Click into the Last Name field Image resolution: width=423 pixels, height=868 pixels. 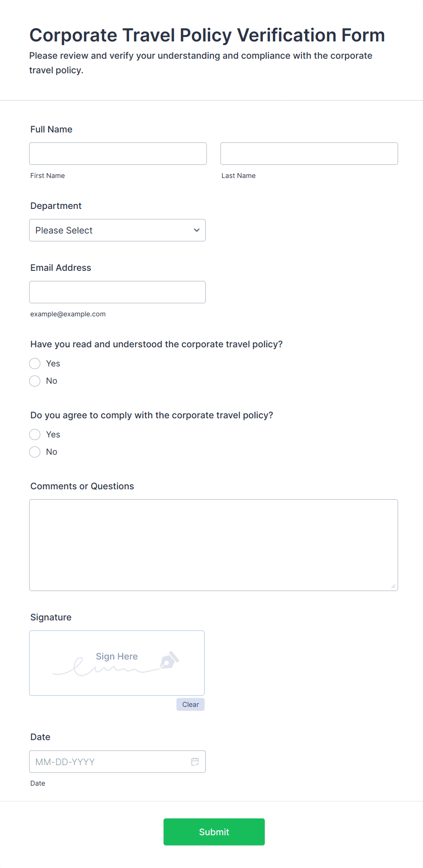(x=309, y=154)
